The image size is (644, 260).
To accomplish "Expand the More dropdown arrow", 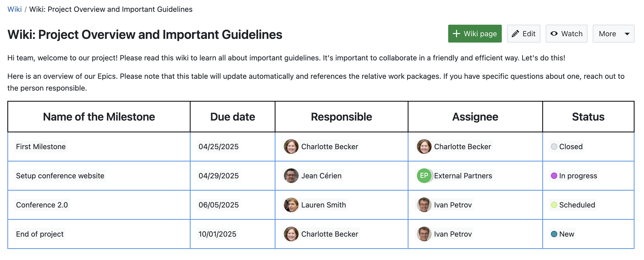I will (x=627, y=34).
